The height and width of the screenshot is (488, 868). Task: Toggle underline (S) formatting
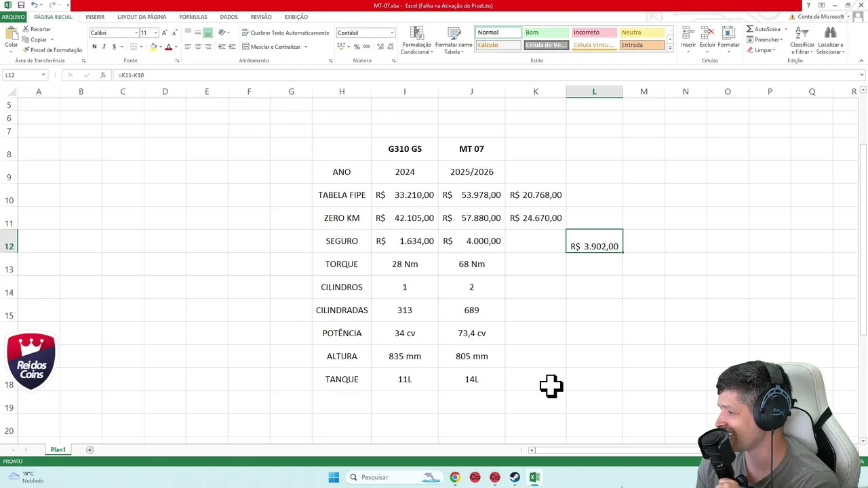pos(114,47)
